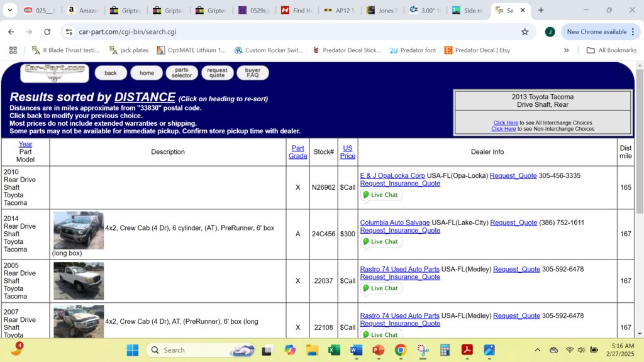This screenshot has height=362, width=644.
Task: Click the site information icon in address bar
Action: point(69,31)
